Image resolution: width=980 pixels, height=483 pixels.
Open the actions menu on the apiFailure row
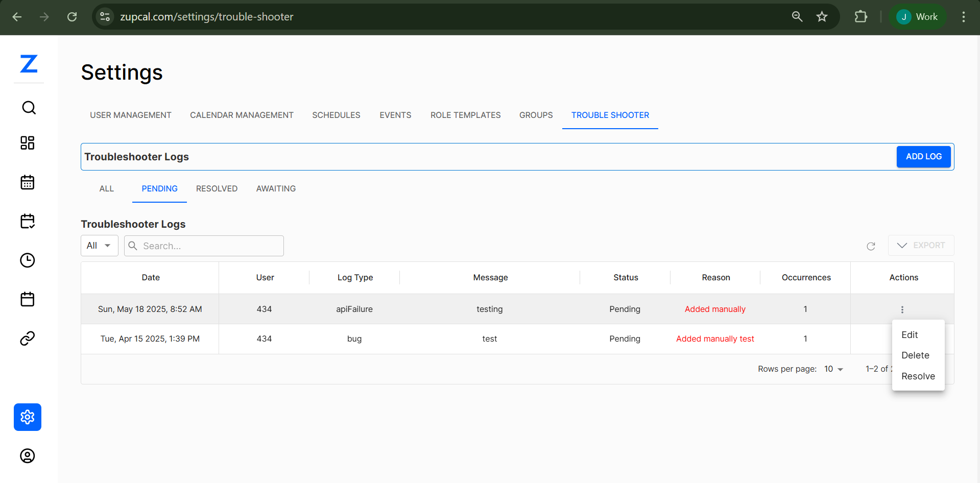902,309
